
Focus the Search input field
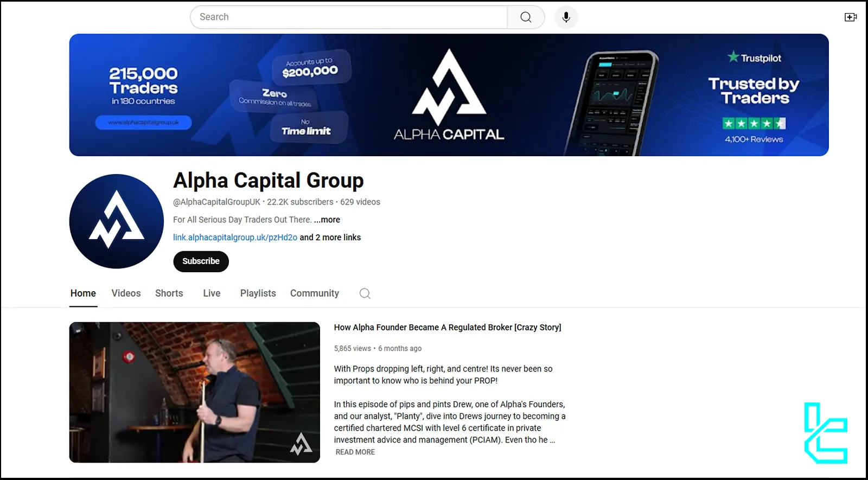[x=349, y=17]
